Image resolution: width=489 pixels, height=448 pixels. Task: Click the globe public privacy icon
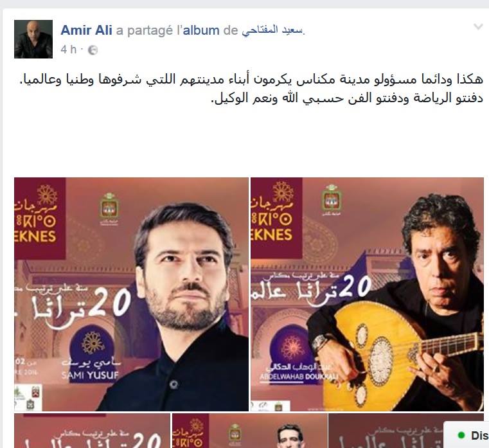point(93,50)
